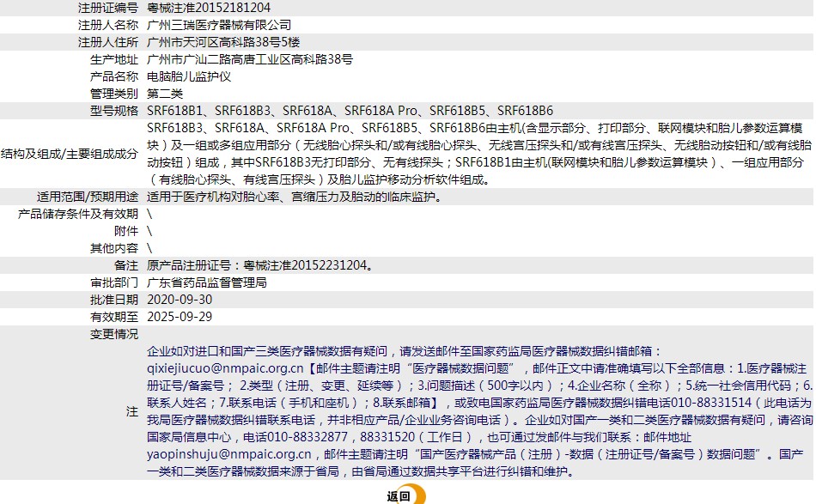Click phone number 010-88331514 in the note
Image resolution: width=816 pixels, height=504 pixels.
pyautogui.click(x=711, y=403)
